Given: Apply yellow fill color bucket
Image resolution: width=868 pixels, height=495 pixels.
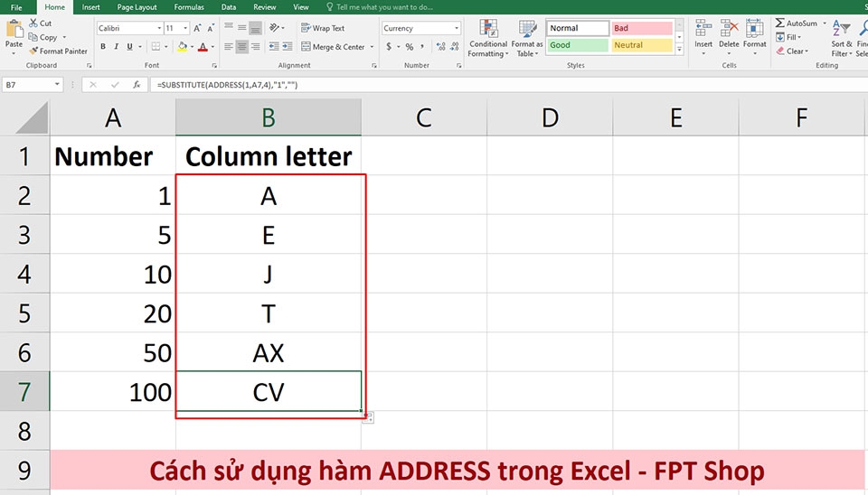Looking at the screenshot, I should coord(182,47).
